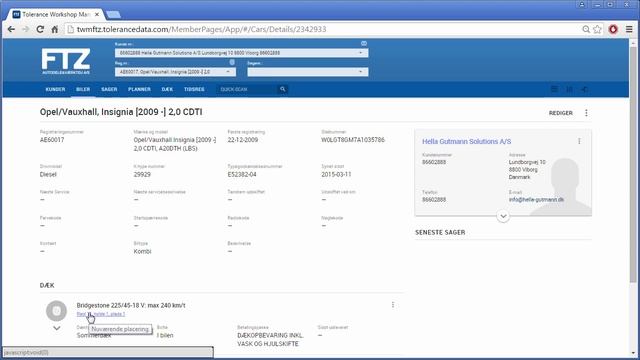
Task: Click the Bridgestone tyre round icon
Action: (56, 311)
